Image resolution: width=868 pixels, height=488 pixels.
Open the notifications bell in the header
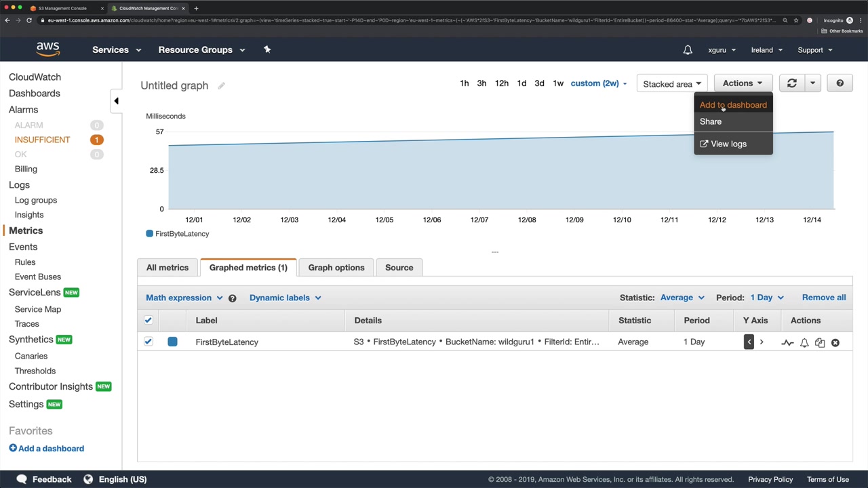click(x=688, y=49)
